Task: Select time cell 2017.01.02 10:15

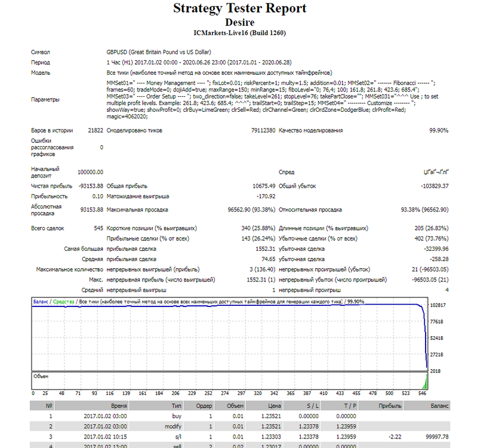Action: click(105, 437)
